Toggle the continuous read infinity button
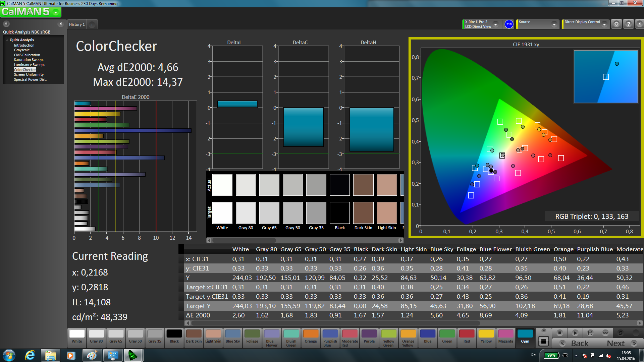 click(605, 333)
